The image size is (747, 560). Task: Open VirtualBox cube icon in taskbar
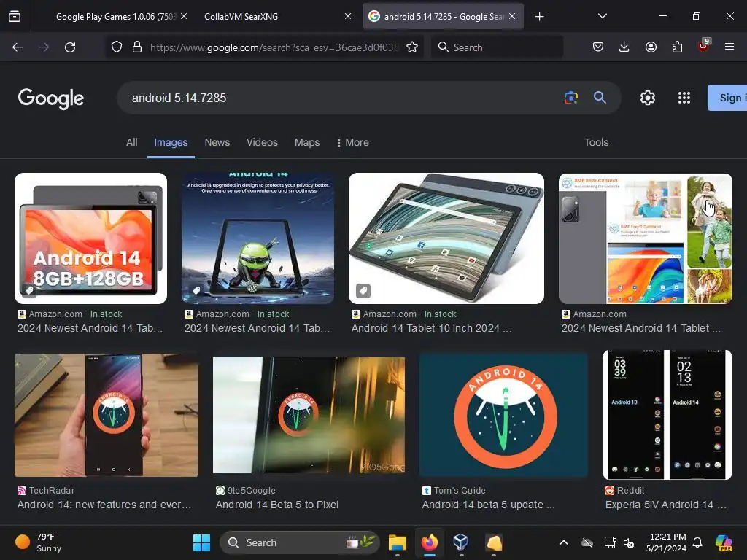pyautogui.click(x=461, y=542)
